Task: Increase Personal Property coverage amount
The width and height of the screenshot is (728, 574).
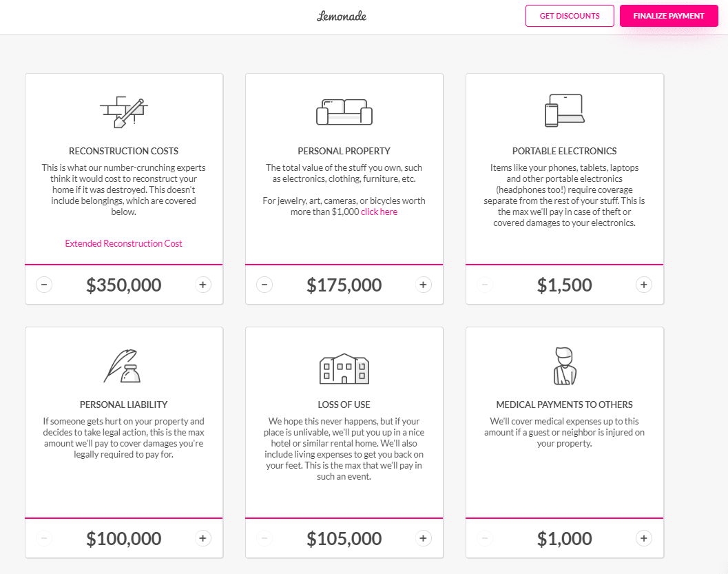Action: tap(423, 285)
